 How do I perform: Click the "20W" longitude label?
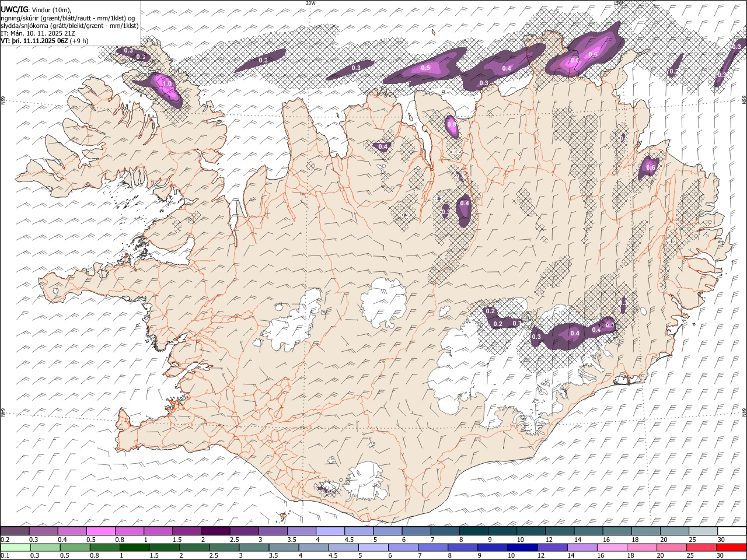click(310, 3)
